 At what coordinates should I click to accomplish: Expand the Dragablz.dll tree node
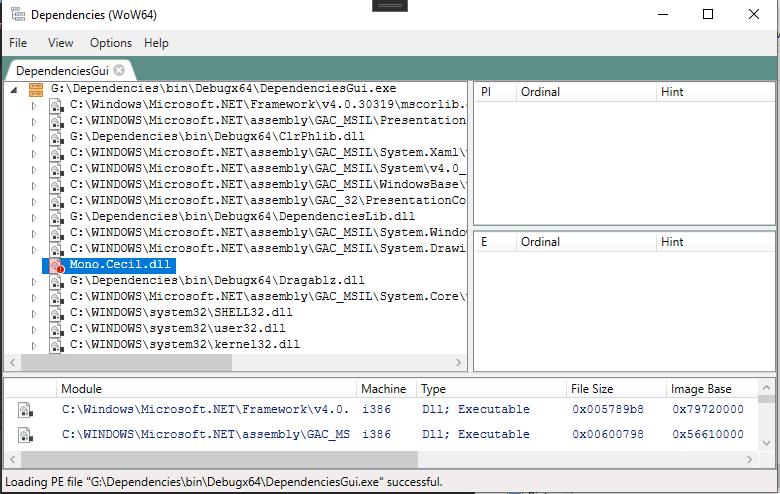pos(34,282)
